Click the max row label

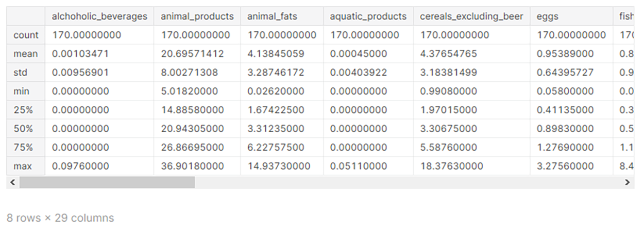[22, 166]
